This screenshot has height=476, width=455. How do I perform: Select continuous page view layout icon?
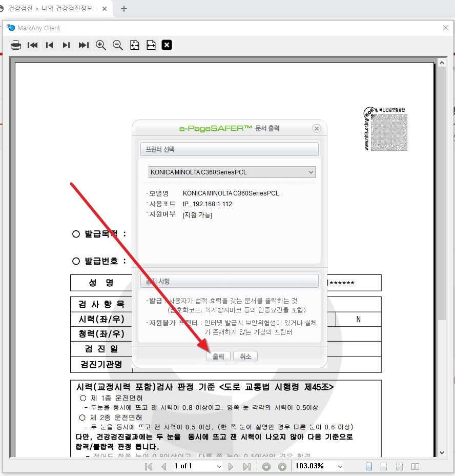click(384, 467)
